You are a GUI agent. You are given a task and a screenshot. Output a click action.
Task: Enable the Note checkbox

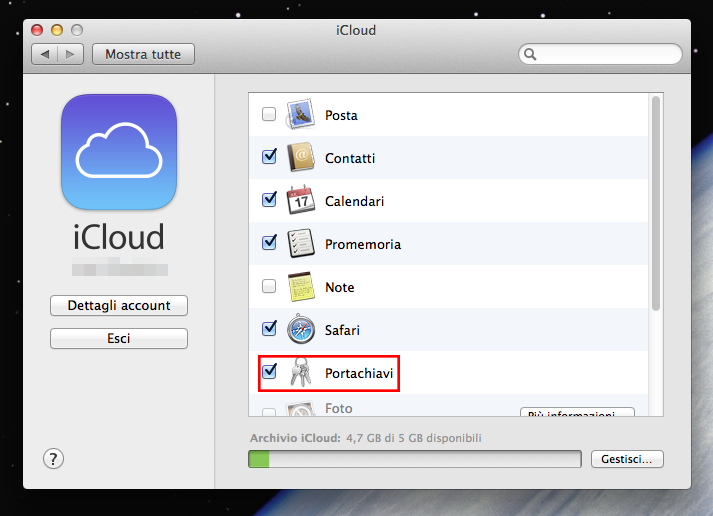tap(269, 286)
